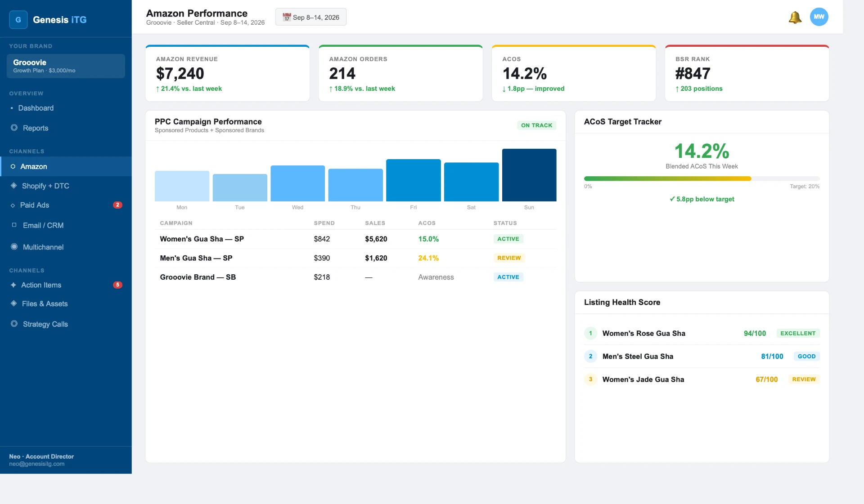Select the Amazon channel in sidebar

pos(66,166)
